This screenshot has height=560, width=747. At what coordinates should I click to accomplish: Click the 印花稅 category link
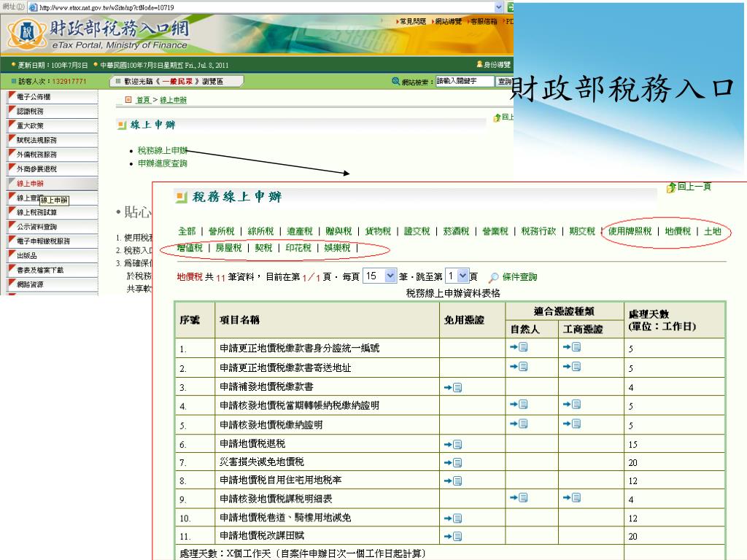pyautogui.click(x=298, y=248)
